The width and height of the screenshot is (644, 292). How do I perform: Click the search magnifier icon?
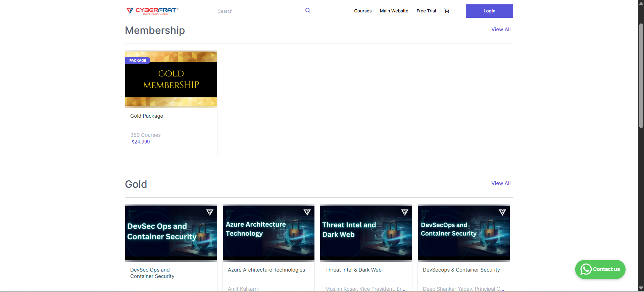coord(308,11)
